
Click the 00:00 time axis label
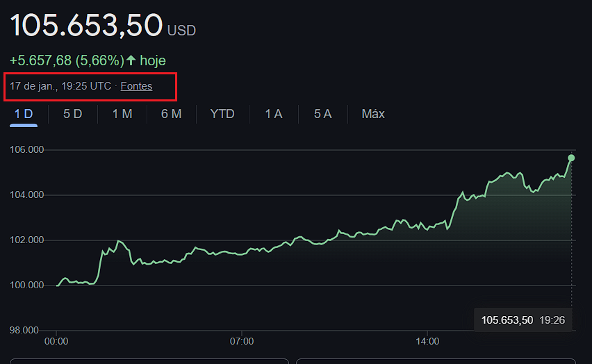click(x=56, y=341)
